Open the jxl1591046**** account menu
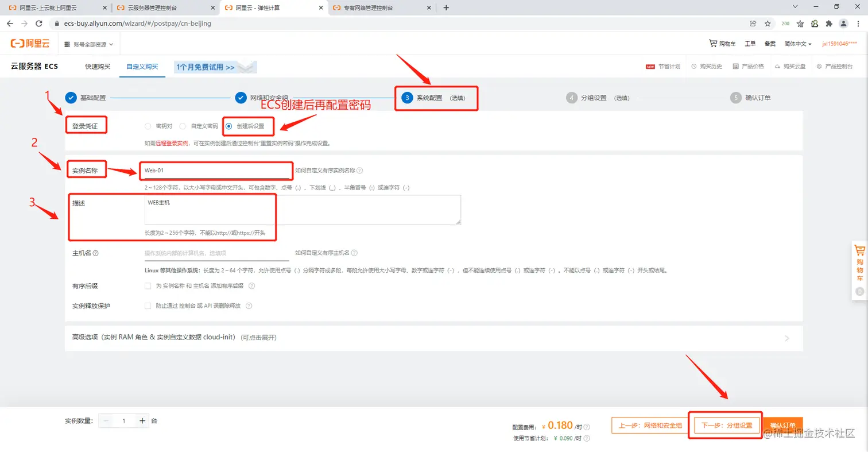 click(839, 44)
